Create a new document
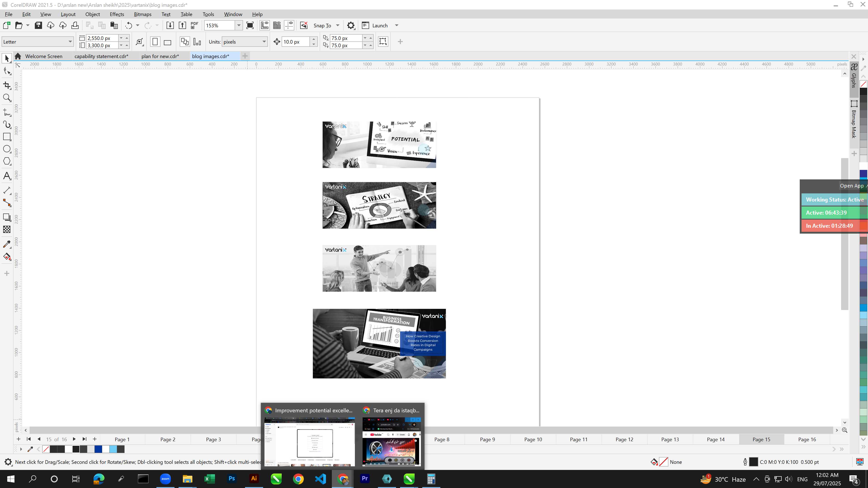The width and height of the screenshot is (868, 488). (6, 25)
